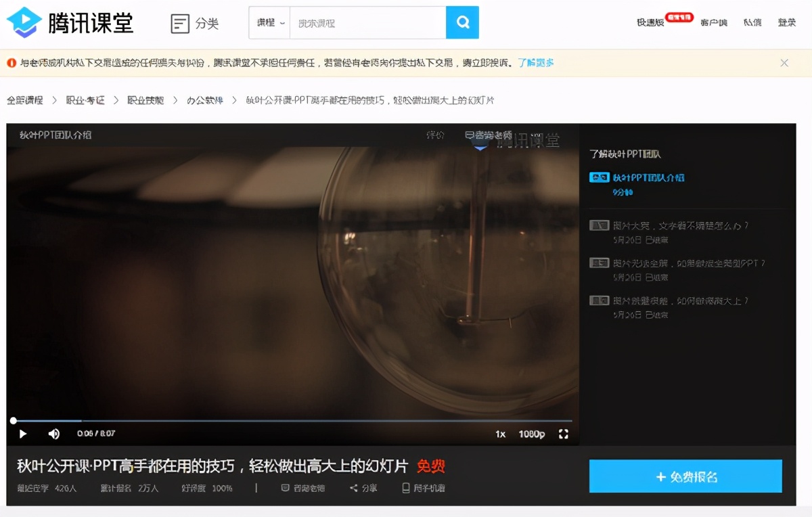
Task: Open the 了解更多 link in the warning banner
Action: pyautogui.click(x=535, y=62)
